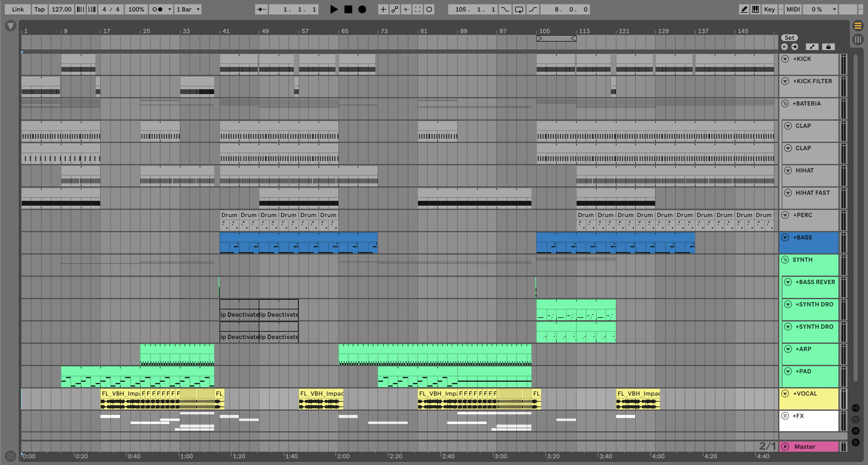Click the 100% groove amount field
Viewport: 868px width, 465px height.
pos(136,9)
